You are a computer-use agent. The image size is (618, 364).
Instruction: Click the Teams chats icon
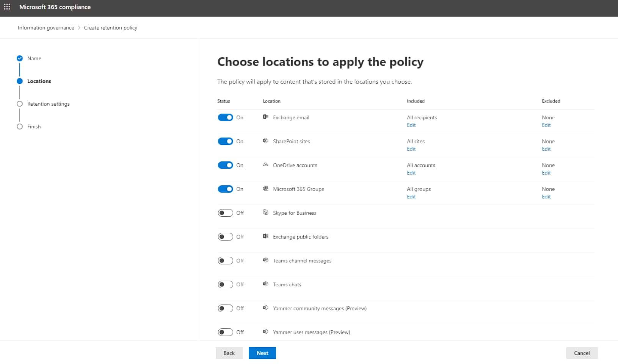265,284
